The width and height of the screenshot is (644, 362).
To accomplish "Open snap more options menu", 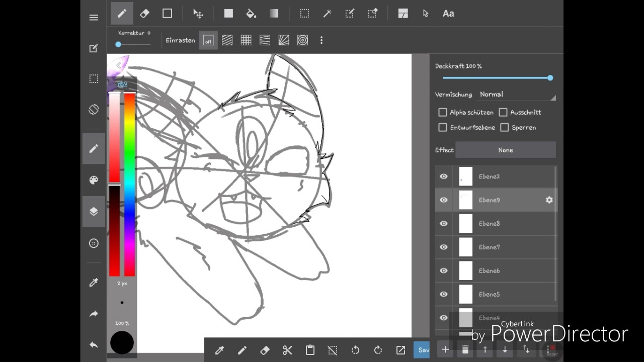I will pos(321,40).
